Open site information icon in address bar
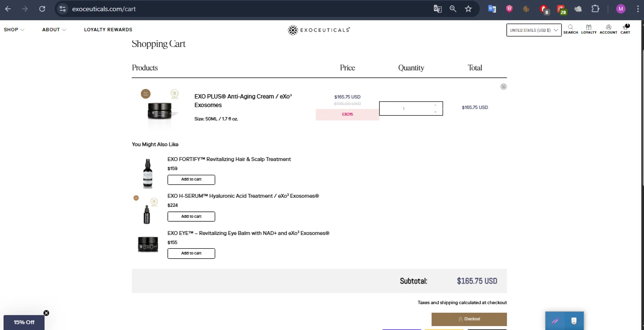The width and height of the screenshot is (644, 330). (x=63, y=9)
